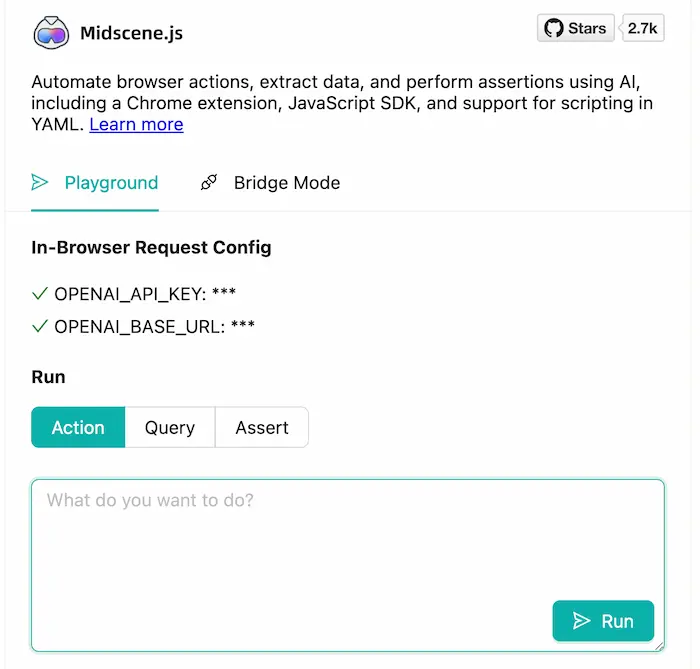
Task: Open the Playground tab
Action: [111, 182]
